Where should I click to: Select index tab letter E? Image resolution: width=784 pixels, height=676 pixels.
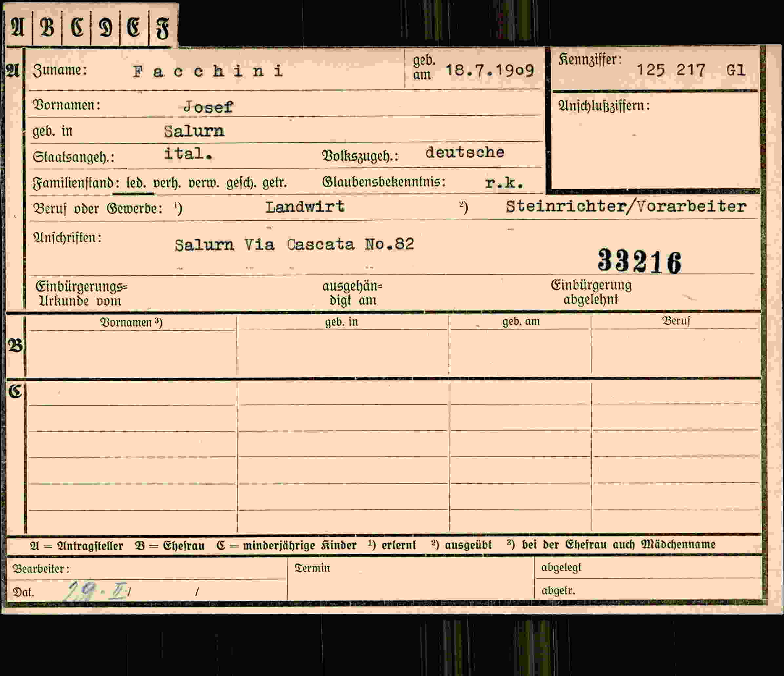pyautogui.click(x=134, y=28)
